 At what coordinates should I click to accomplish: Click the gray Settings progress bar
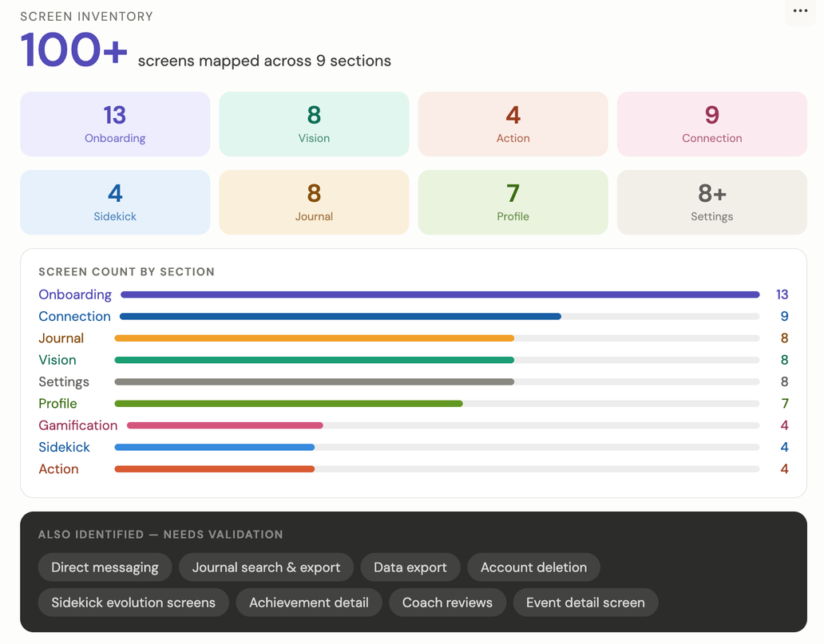click(315, 382)
